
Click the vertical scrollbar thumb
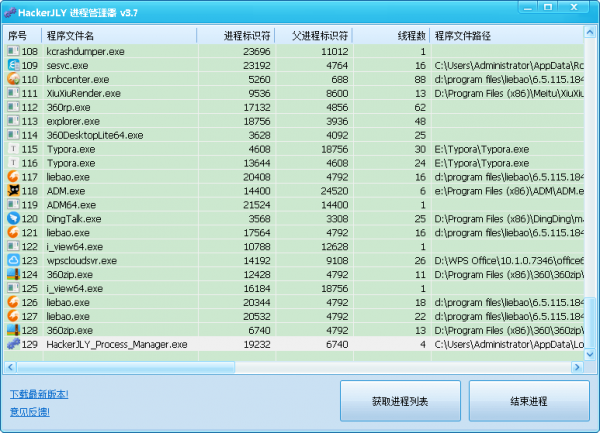pos(590,323)
